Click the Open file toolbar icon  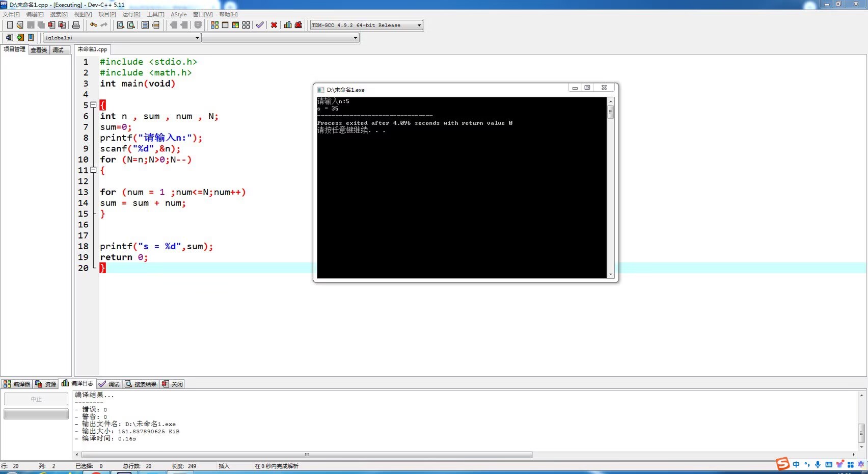pos(20,25)
